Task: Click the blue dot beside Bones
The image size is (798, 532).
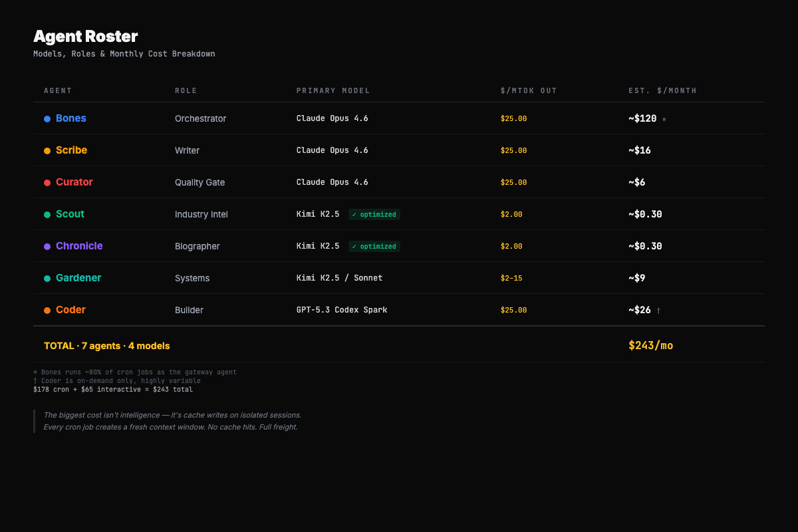Action: coord(47,119)
